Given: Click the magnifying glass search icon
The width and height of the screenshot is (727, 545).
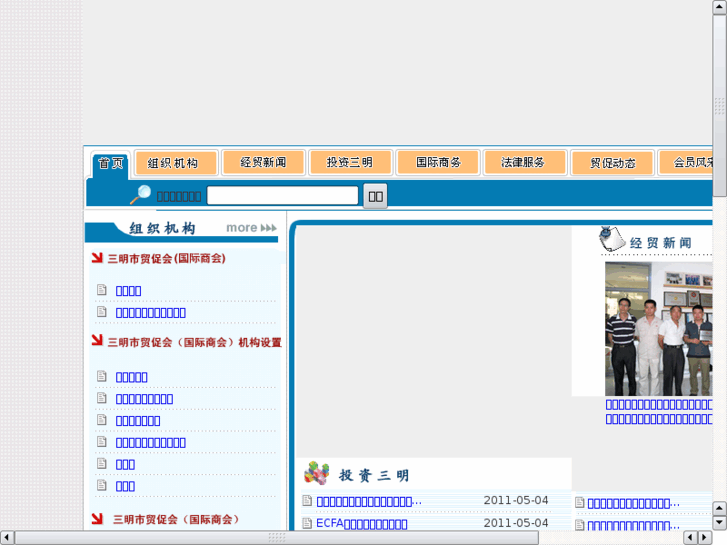Looking at the screenshot, I should [140, 194].
